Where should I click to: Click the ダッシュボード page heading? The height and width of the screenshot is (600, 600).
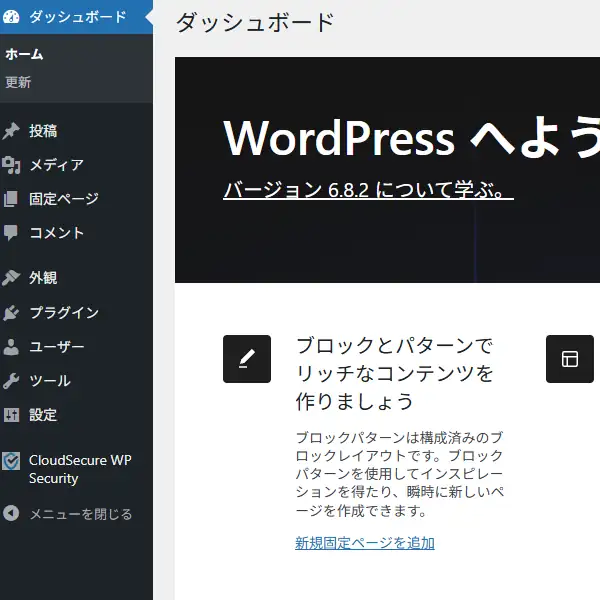(255, 22)
